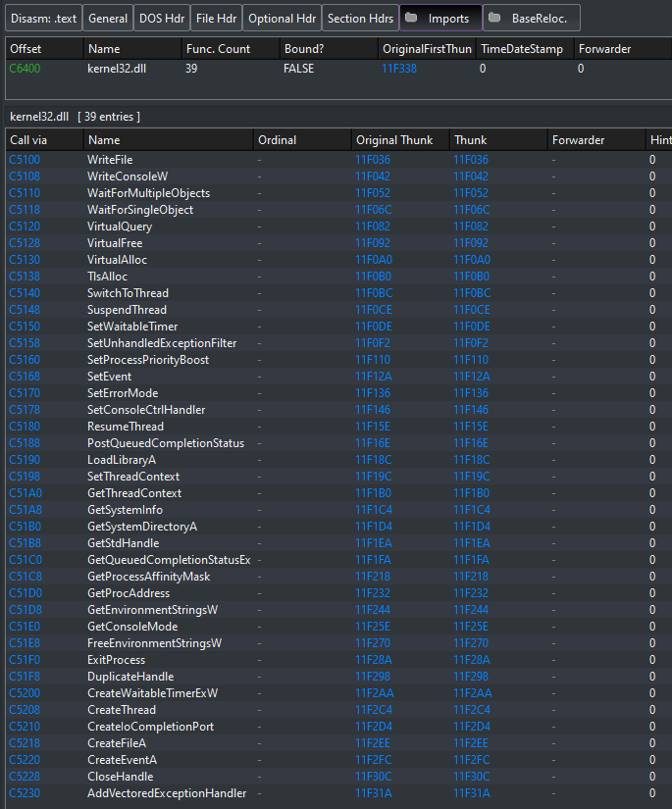Go to the Section Hdrs tab
This screenshot has width=672, height=809.
[x=360, y=18]
